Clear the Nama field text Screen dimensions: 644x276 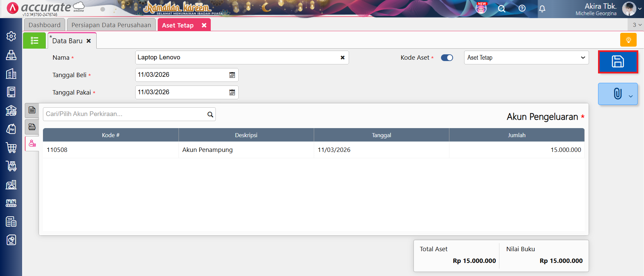(342, 58)
